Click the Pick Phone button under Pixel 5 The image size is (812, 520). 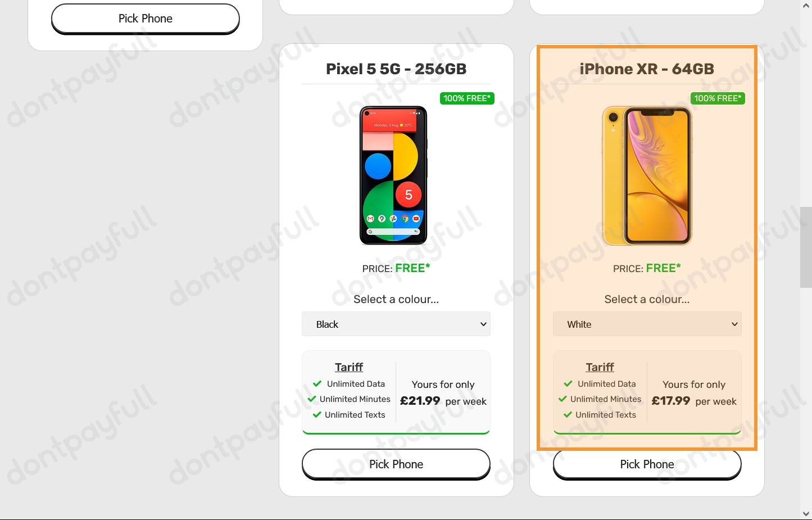(x=396, y=464)
